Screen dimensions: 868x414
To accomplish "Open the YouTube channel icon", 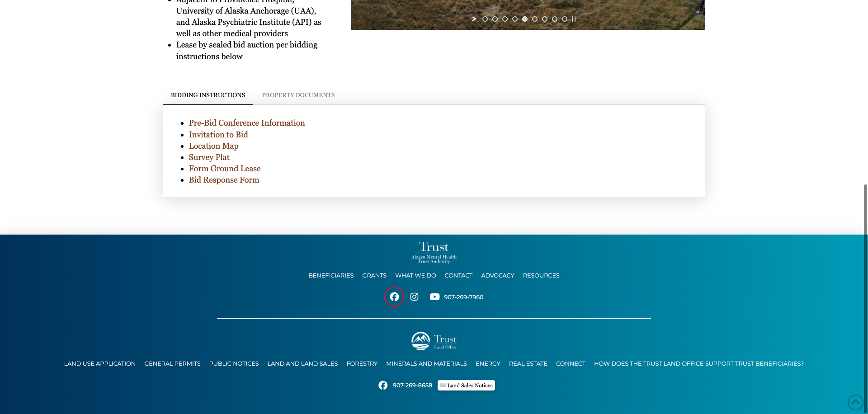I will coord(434,297).
